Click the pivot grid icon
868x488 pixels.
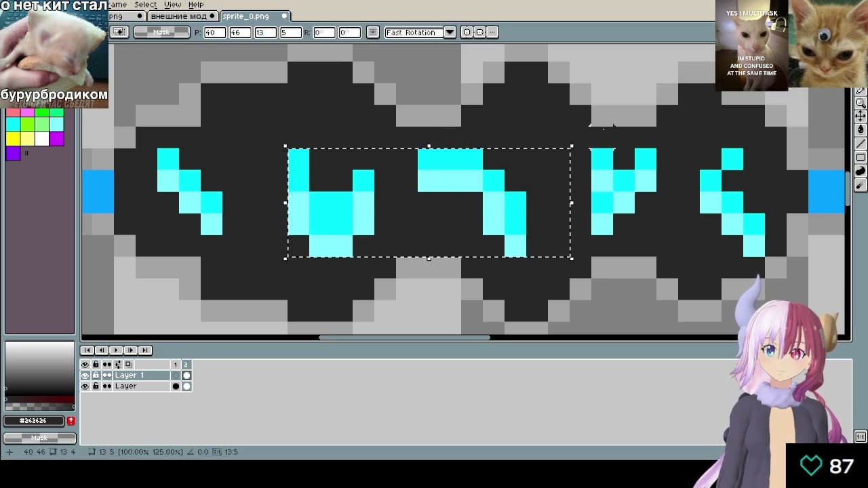(x=373, y=32)
